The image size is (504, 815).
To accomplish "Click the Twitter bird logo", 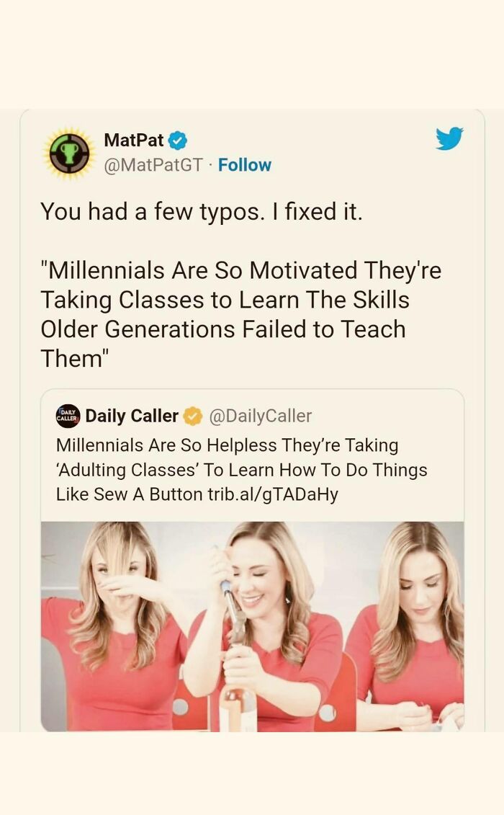I will point(449,138).
